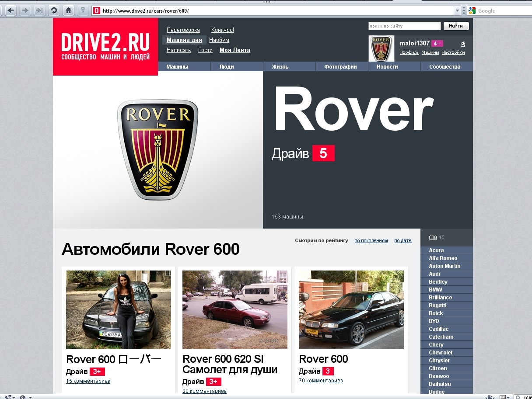Open the Наобум random link

[219, 40]
